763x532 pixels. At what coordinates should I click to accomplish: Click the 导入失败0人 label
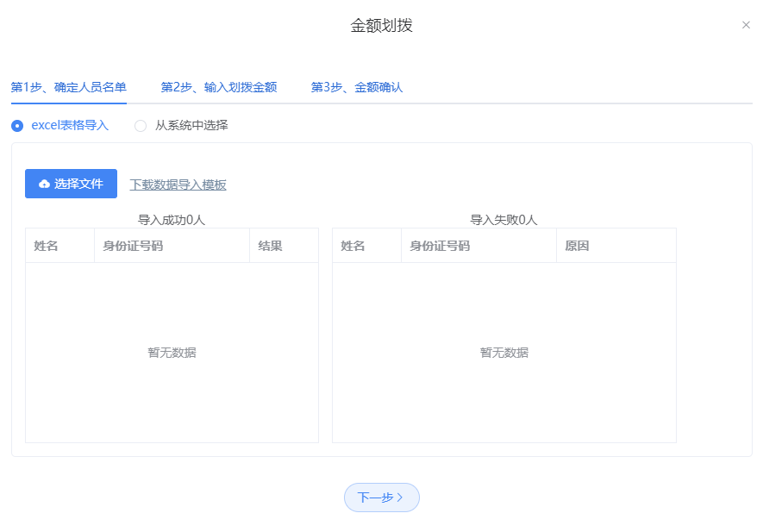point(503,220)
